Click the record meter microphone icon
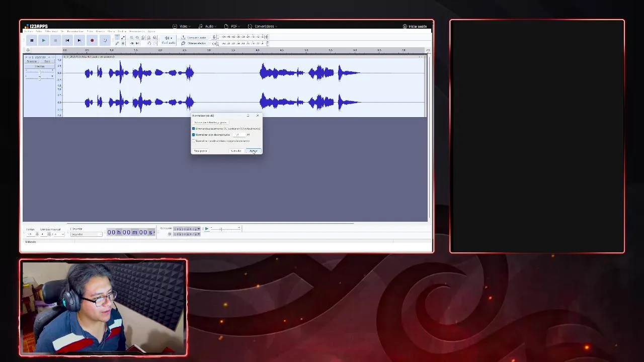The height and width of the screenshot is (362, 644). 214,37
